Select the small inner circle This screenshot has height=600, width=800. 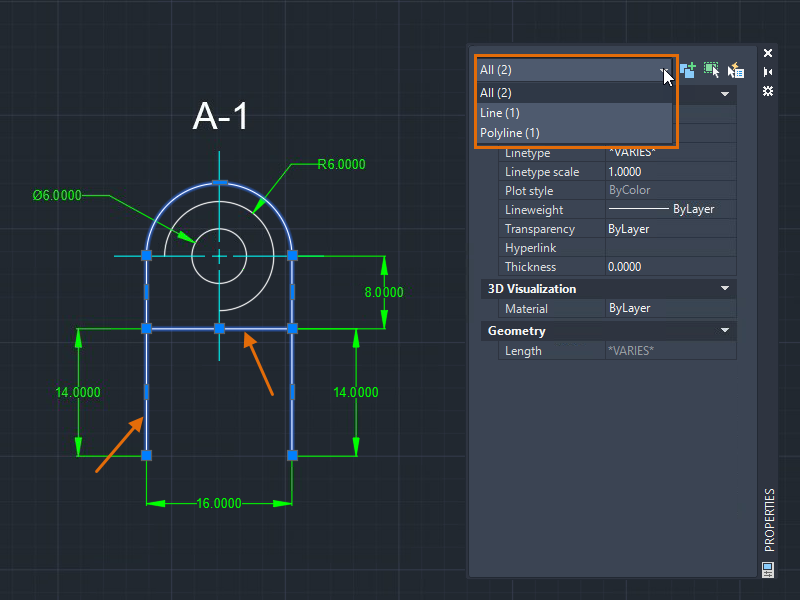[x=219, y=256]
